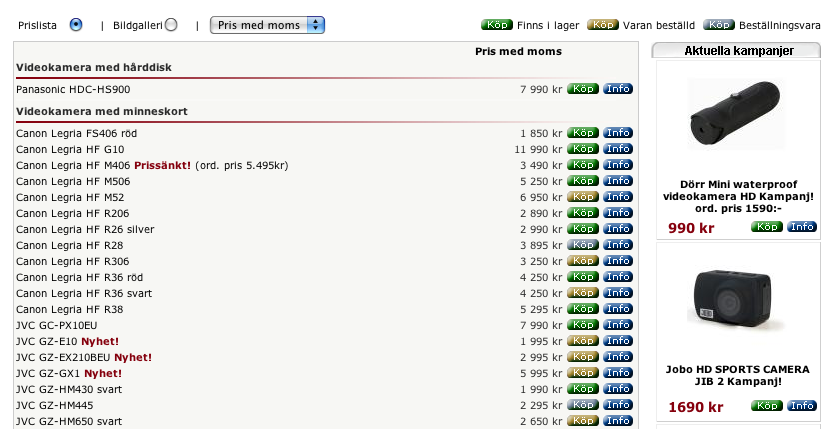Show Info for JVC GZ-E10

click(618, 340)
